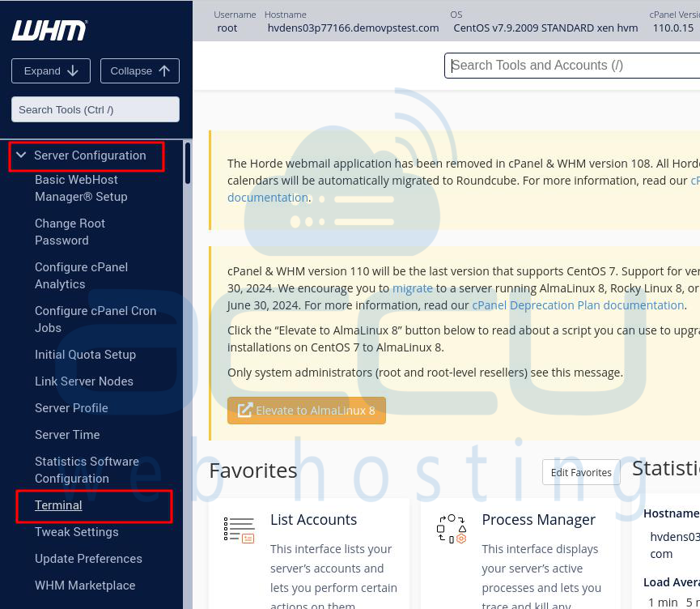Open Configure cPanel Analytics
The image size is (700, 609).
click(82, 275)
